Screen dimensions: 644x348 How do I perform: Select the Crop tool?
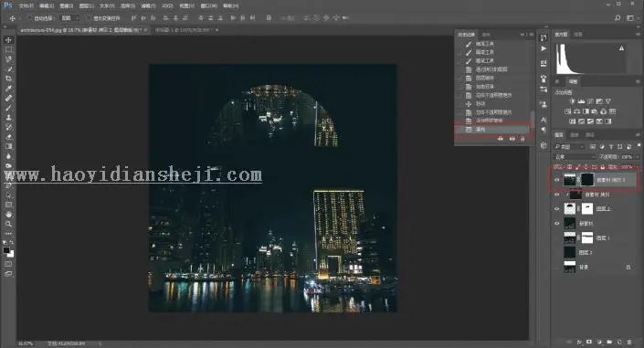click(8, 79)
